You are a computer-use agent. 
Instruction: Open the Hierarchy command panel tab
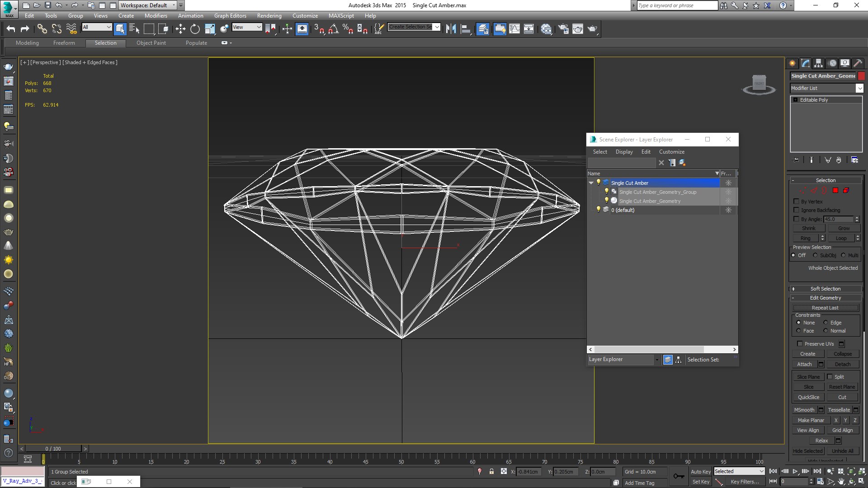tap(818, 63)
